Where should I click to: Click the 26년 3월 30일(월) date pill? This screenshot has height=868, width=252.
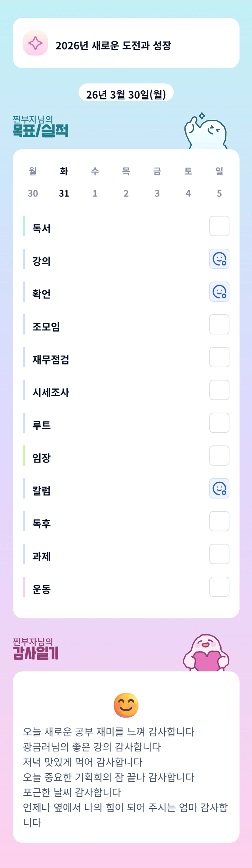pyautogui.click(x=126, y=94)
